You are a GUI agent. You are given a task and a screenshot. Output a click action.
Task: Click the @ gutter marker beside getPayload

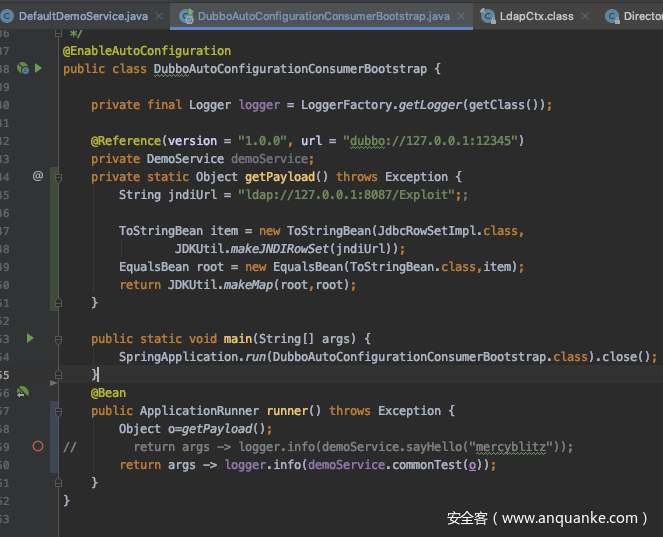pos(38,176)
